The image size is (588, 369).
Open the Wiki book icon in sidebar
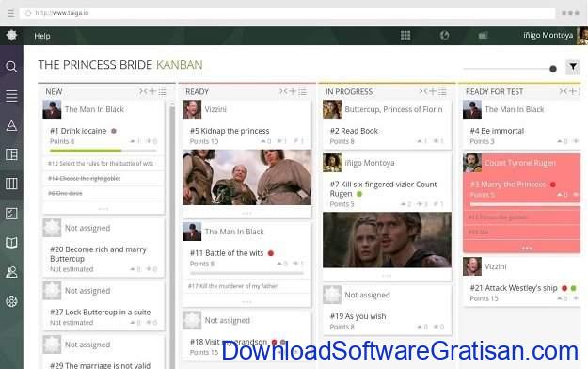coord(11,243)
